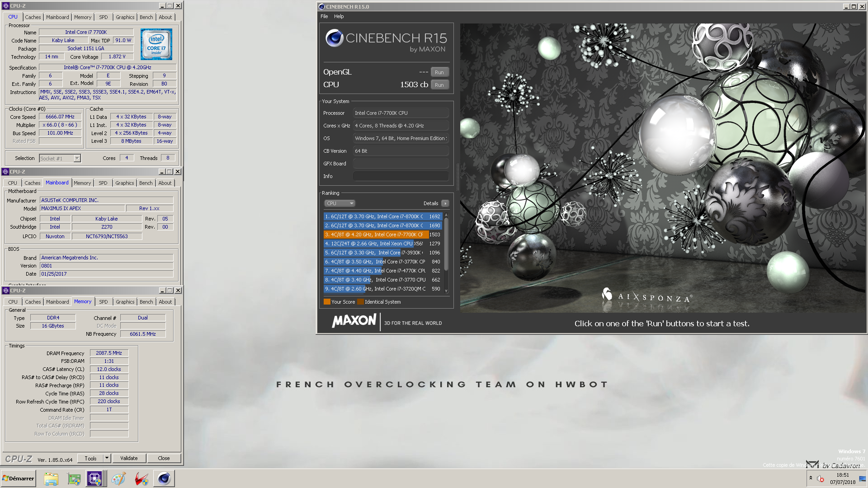The width and height of the screenshot is (868, 488).
Task: Click the ranking list scrollbar thumb
Action: [x=446, y=244]
